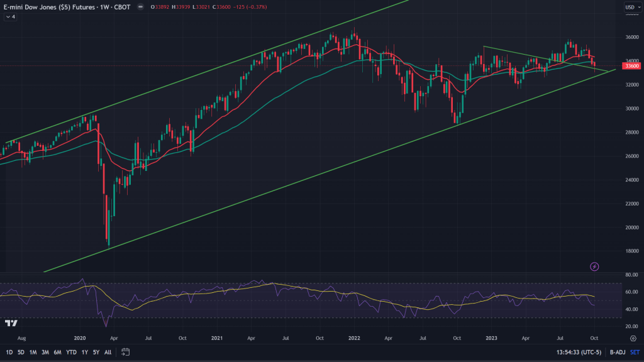This screenshot has height=362, width=644.
Task: Expand the collapsed indicators legend showing 4
Action: tap(11, 17)
